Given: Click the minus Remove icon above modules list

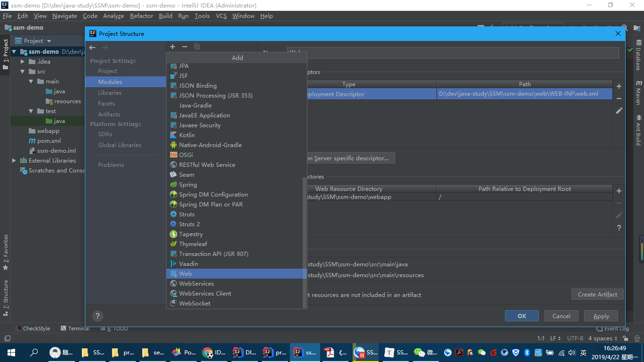Looking at the screenshot, I should 185,47.
